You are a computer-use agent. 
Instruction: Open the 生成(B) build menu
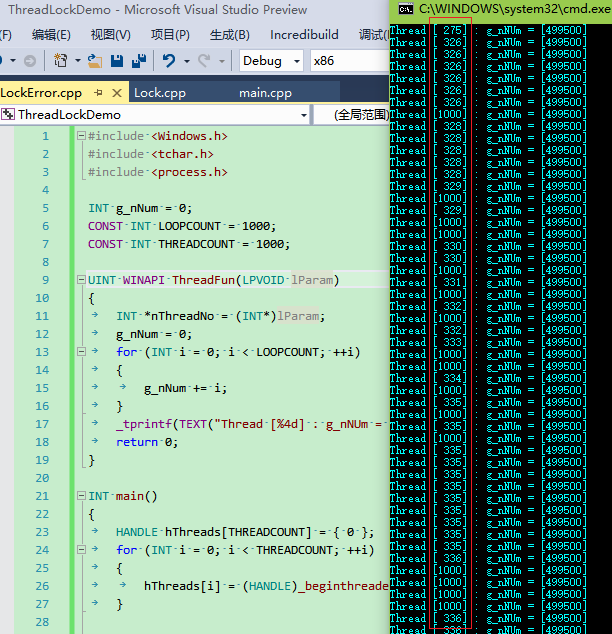tap(230, 34)
